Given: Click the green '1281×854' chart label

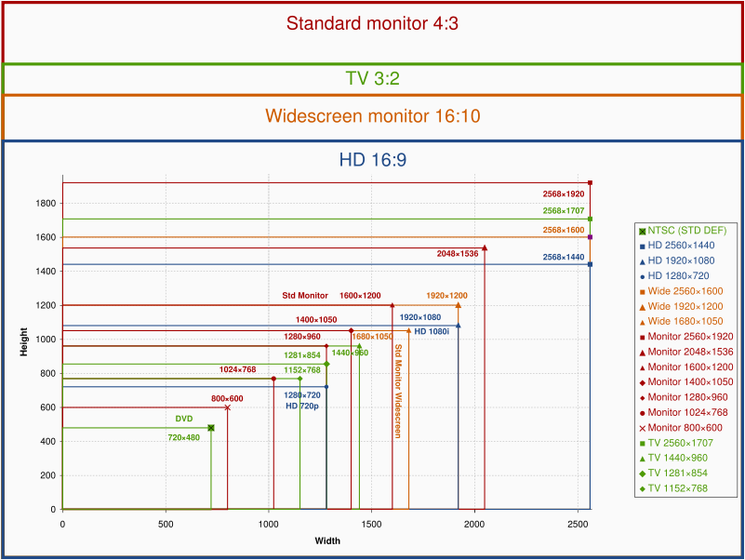Looking at the screenshot, I should pos(302,355).
